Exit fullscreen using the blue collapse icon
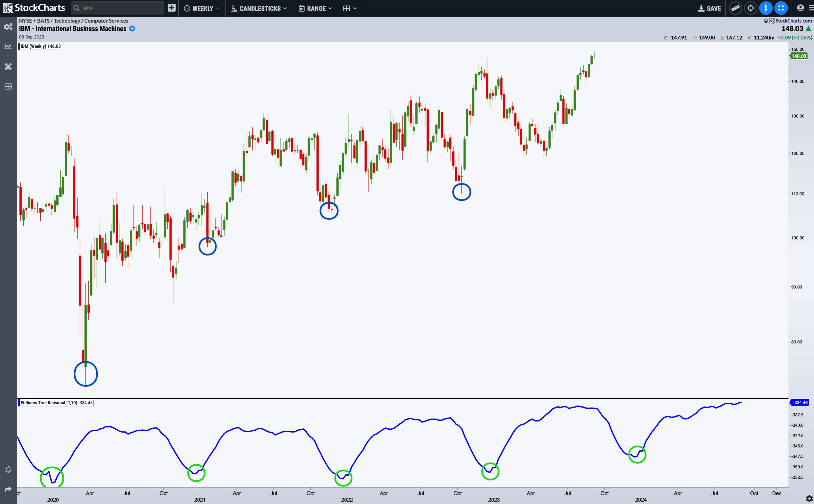This screenshot has height=504, width=814. [781, 8]
